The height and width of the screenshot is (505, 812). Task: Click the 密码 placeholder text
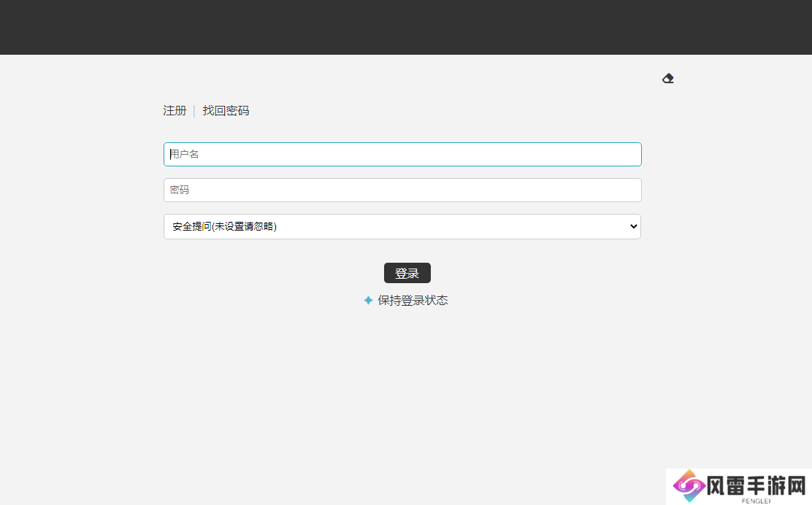coord(180,190)
